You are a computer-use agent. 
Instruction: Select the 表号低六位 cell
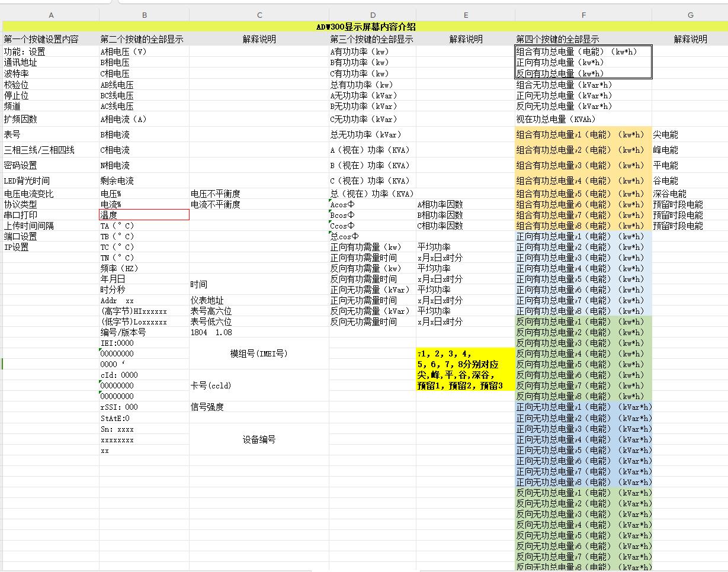259,322
